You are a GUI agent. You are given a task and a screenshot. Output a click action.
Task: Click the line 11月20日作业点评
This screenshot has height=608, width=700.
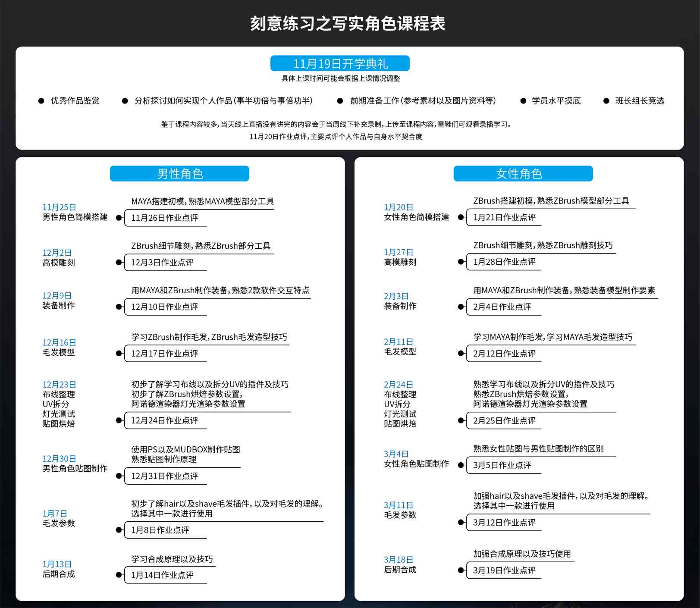(336, 137)
